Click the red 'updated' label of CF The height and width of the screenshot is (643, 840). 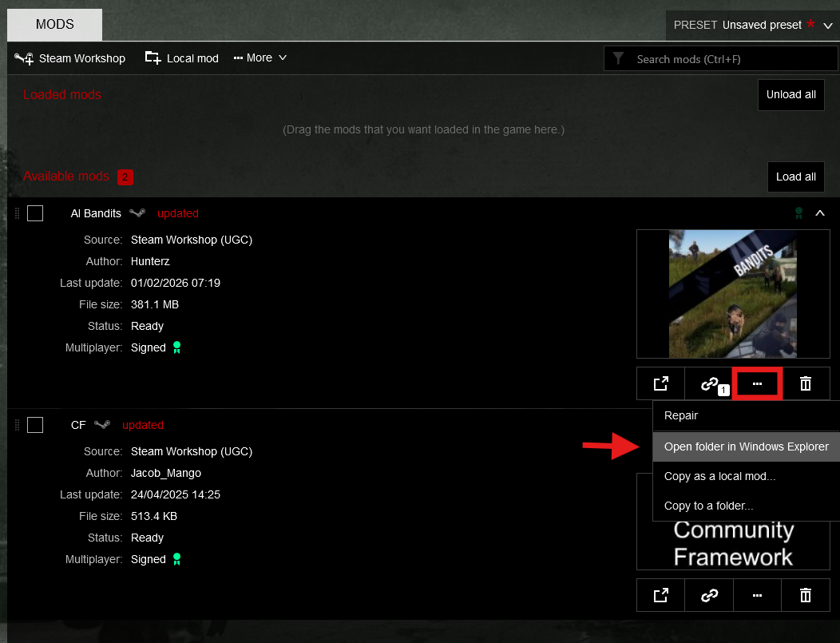coord(142,425)
